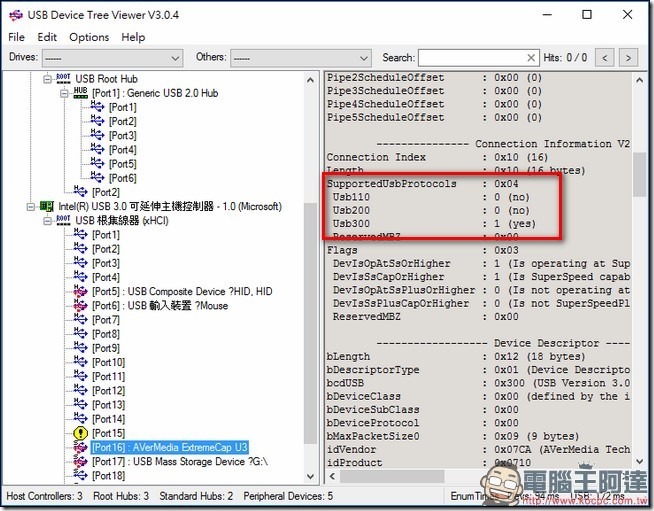Click the AVerMedia ExtremeCap U3 device icon
The image size is (654, 511).
click(80, 447)
